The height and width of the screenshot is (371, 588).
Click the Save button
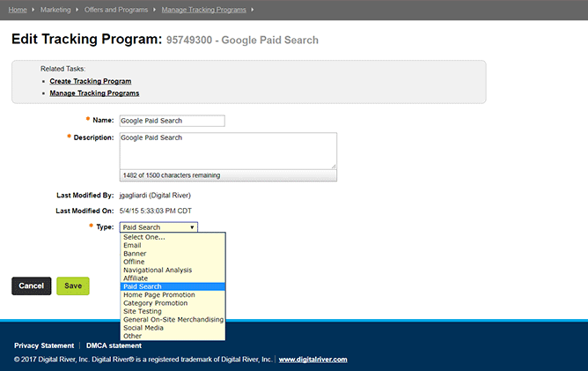[73, 286]
